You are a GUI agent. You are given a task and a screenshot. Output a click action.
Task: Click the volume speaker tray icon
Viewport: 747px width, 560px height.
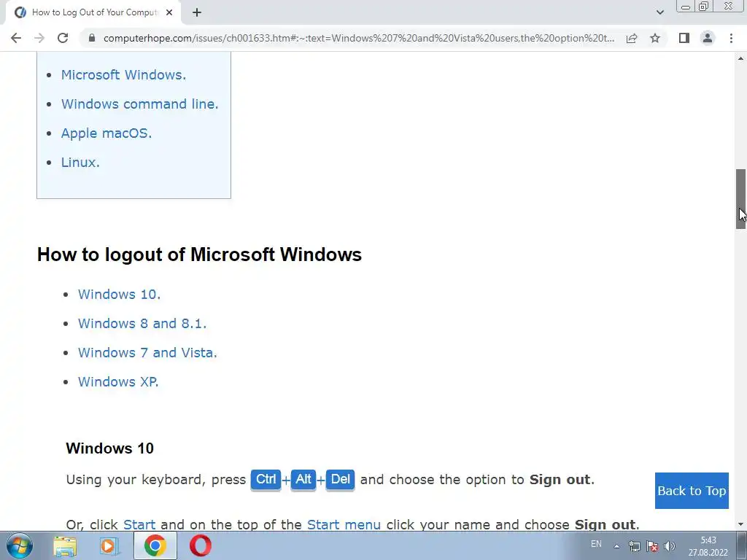click(670, 546)
